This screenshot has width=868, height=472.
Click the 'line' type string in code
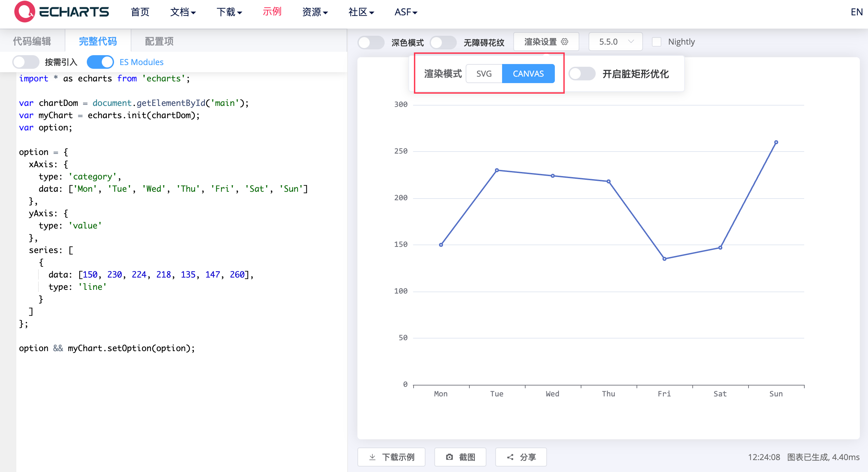93,287
